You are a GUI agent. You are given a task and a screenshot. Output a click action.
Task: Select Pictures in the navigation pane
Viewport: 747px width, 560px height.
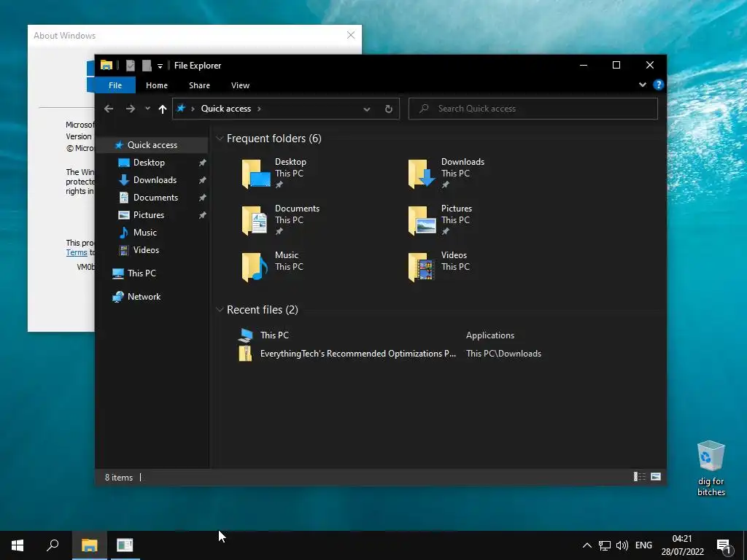149,215
